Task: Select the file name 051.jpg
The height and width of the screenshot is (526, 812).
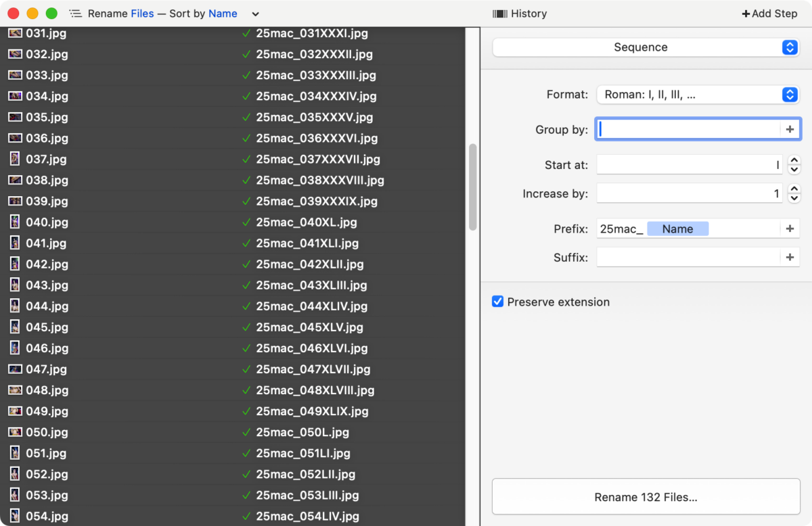Action: click(x=47, y=453)
